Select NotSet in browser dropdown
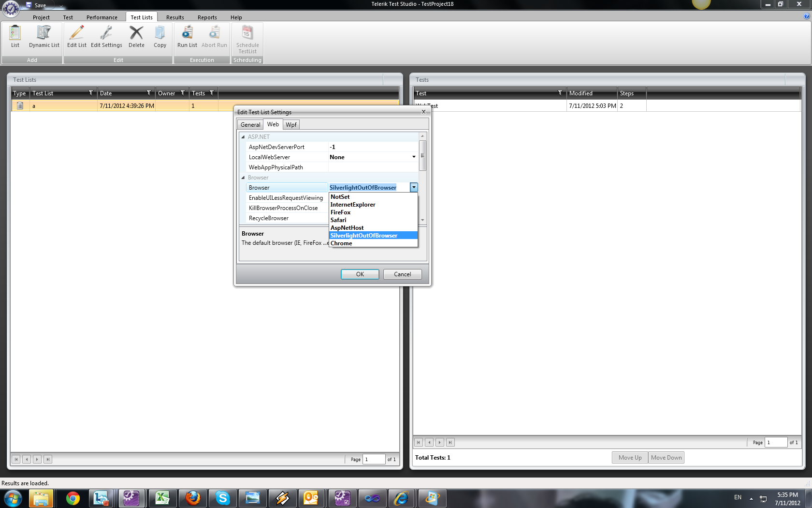This screenshot has width=812, height=508. (x=373, y=197)
